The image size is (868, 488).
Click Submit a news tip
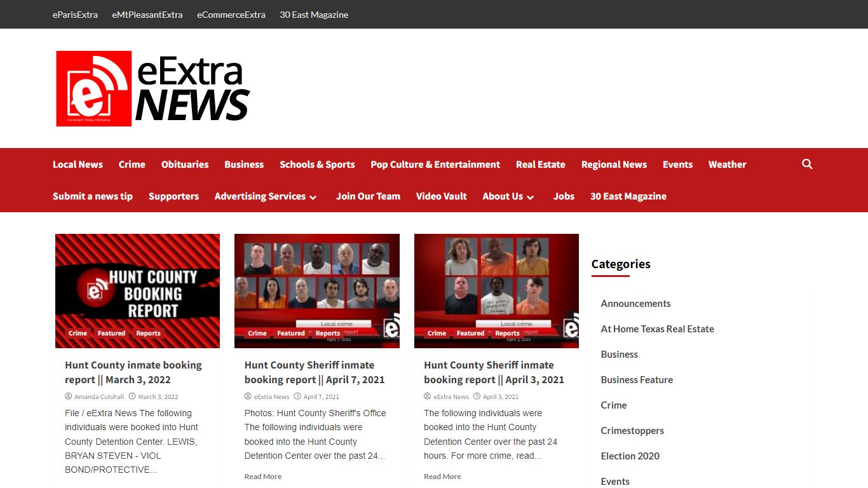point(93,196)
